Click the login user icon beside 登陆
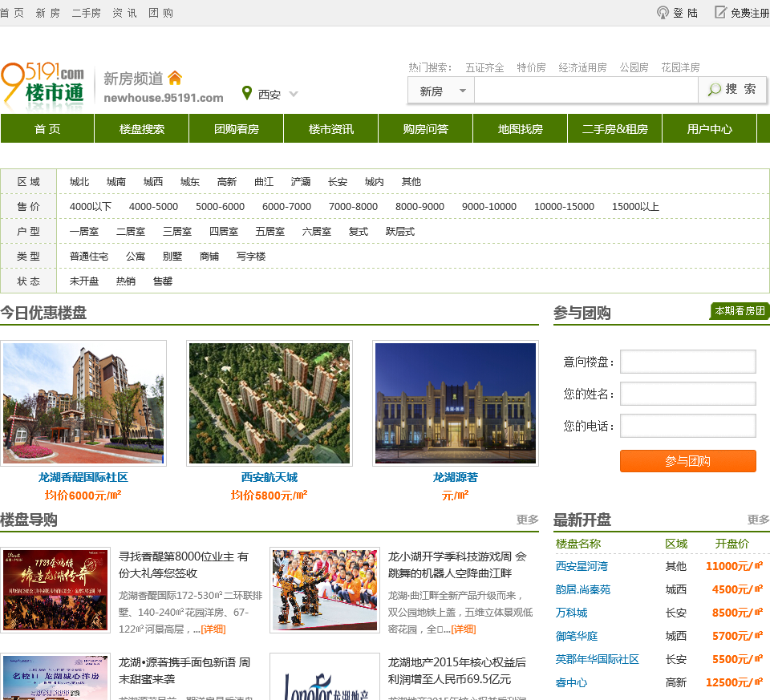 (663, 13)
